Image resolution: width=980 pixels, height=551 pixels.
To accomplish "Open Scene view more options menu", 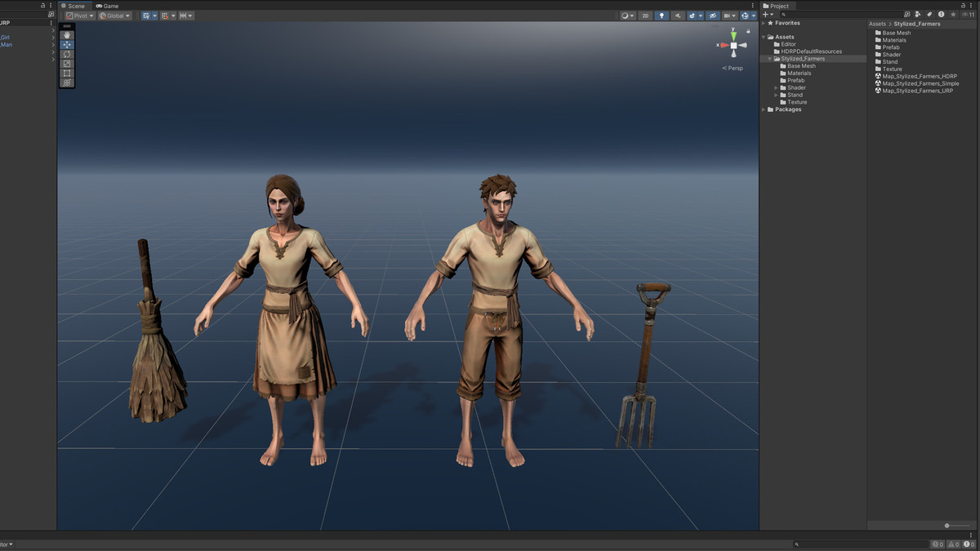I will [753, 6].
